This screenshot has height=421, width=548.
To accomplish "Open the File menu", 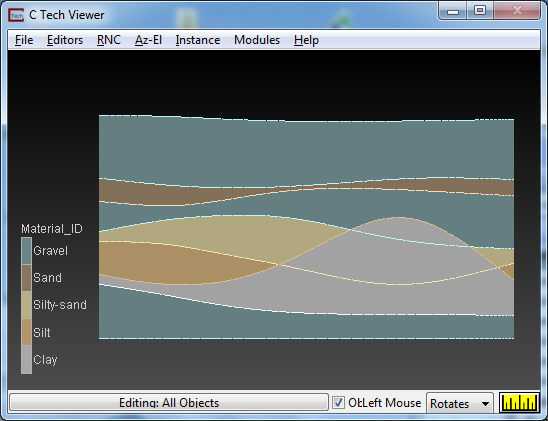I will point(24,40).
